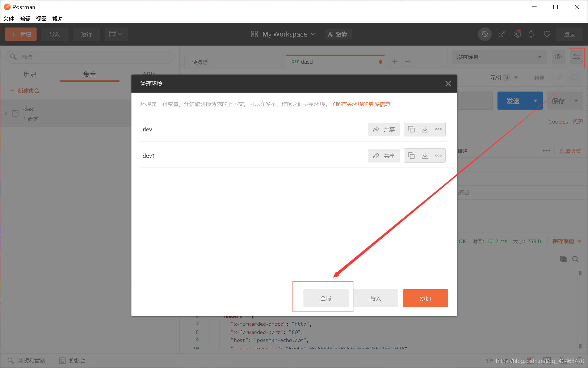Open the Cookies link
The height and width of the screenshot is (368, 588).
(558, 122)
